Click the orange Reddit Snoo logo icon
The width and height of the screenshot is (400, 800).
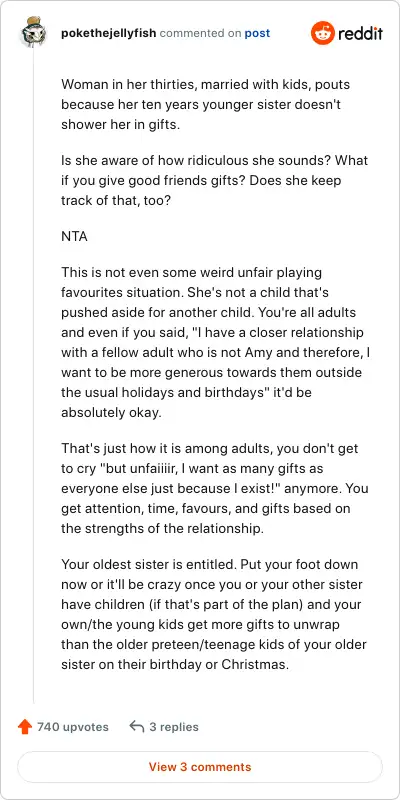click(x=322, y=33)
